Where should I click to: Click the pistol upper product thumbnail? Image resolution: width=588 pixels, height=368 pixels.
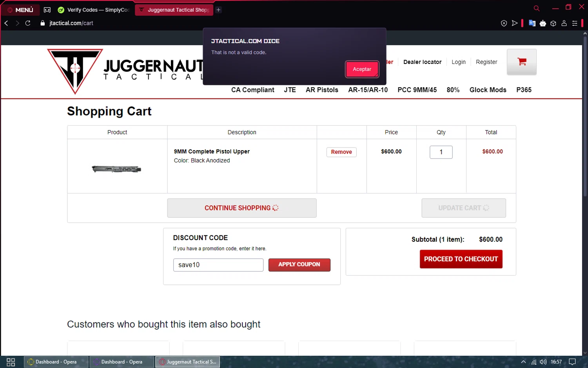coord(116,169)
